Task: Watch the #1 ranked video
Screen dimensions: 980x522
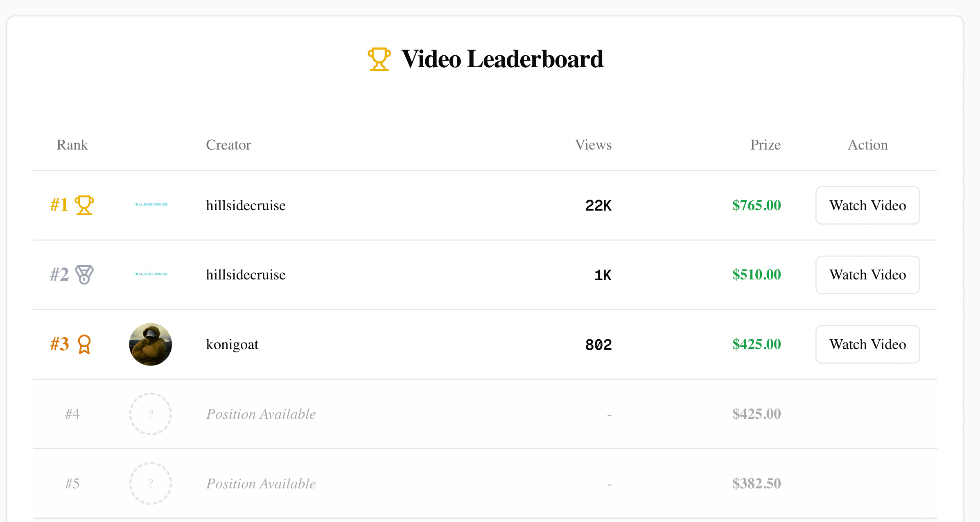Action: click(x=867, y=205)
